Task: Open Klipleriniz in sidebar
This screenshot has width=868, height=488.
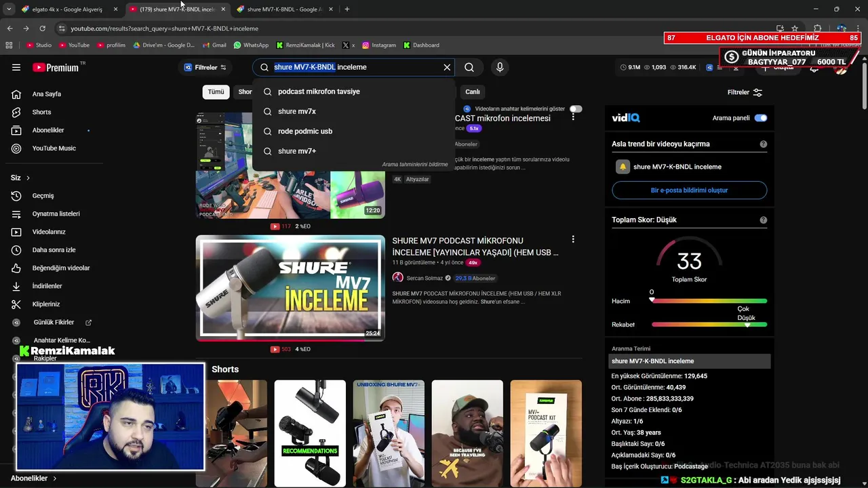Action: tap(47, 304)
